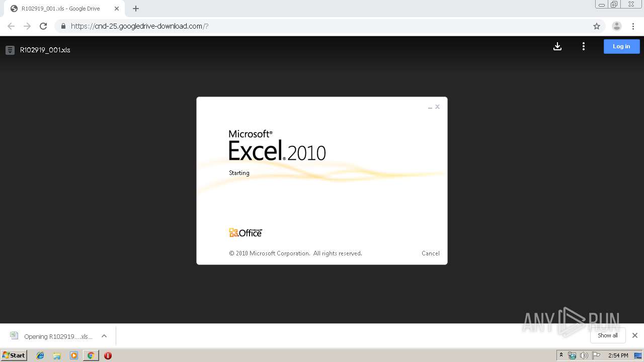
Task: Click the blue Log in button
Action: [x=621, y=46]
